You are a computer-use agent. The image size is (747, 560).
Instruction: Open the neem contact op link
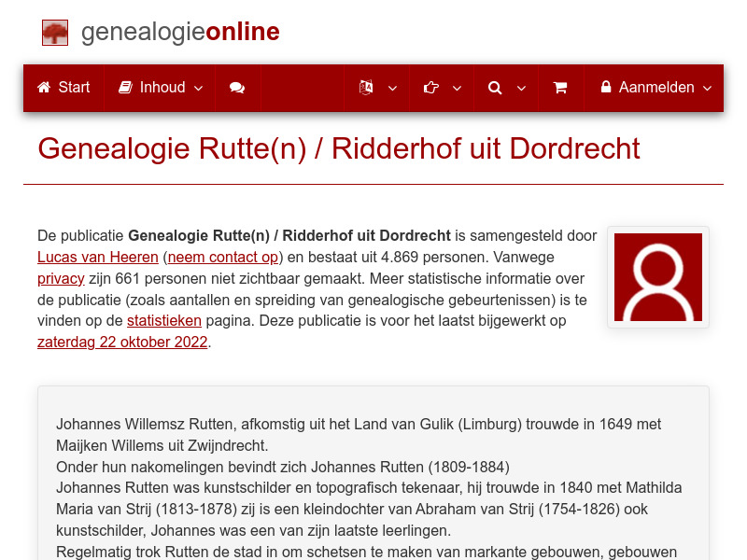point(222,257)
